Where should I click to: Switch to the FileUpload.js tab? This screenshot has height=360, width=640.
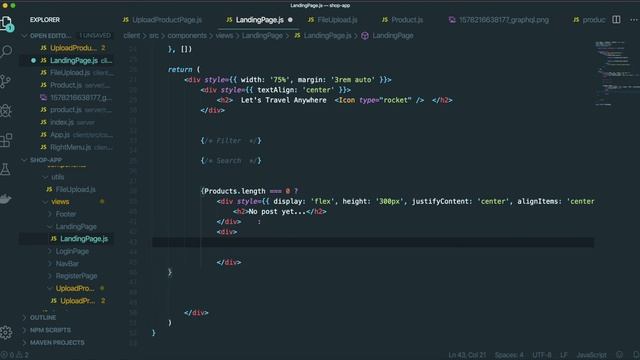point(333,20)
